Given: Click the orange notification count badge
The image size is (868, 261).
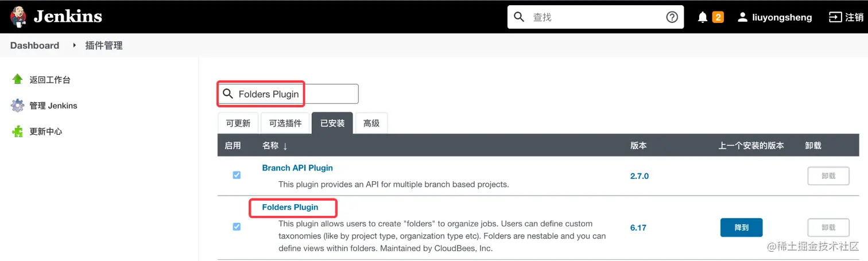Looking at the screenshot, I should click(x=718, y=17).
